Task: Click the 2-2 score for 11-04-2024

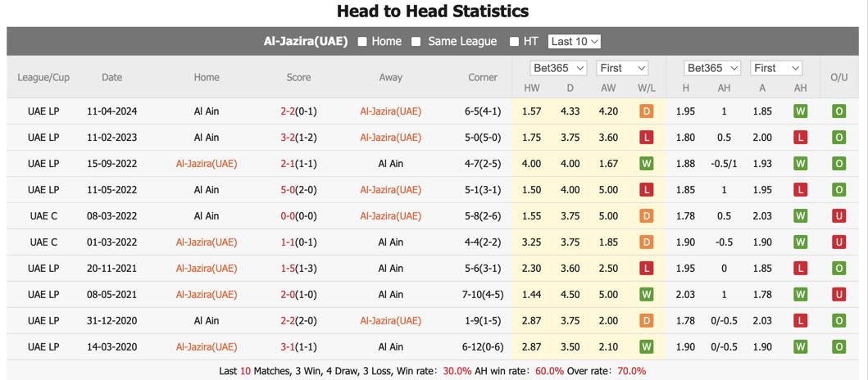Action: coord(287,111)
